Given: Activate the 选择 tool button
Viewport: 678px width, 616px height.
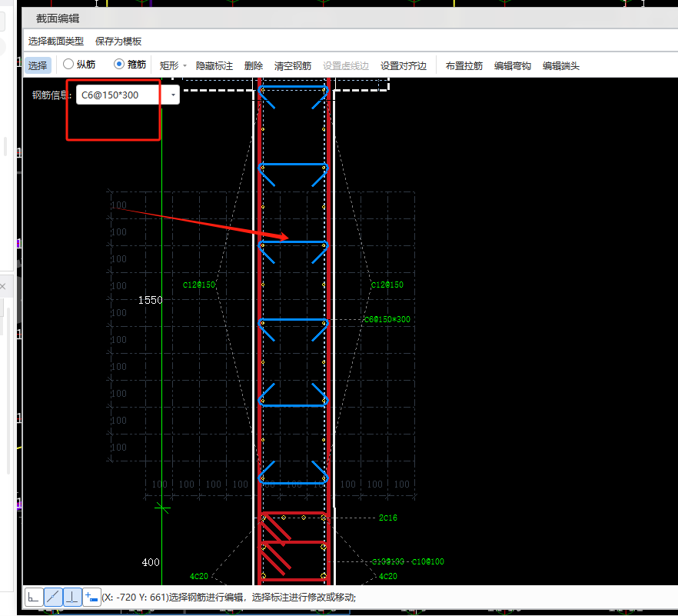Looking at the screenshot, I should click(x=38, y=66).
